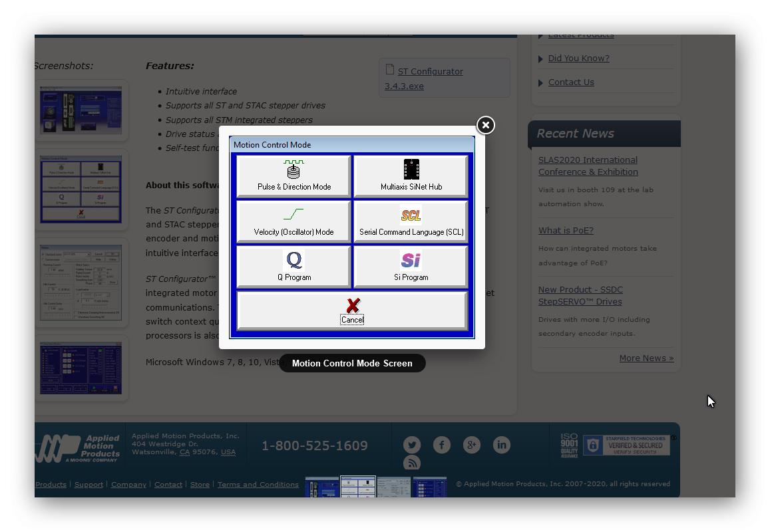
Task: Click the Recent News heading
Action: tap(576, 134)
